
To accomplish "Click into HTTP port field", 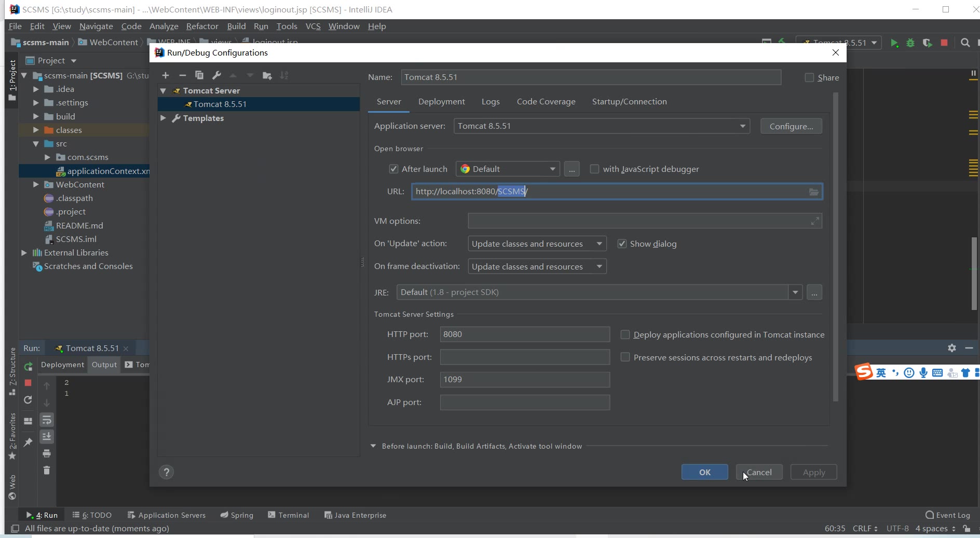I will point(525,334).
